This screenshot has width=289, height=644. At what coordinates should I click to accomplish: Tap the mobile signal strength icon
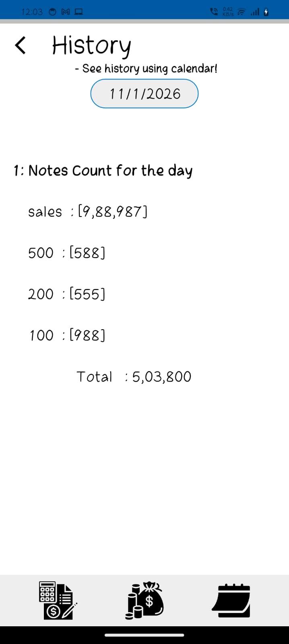pyautogui.click(x=254, y=12)
